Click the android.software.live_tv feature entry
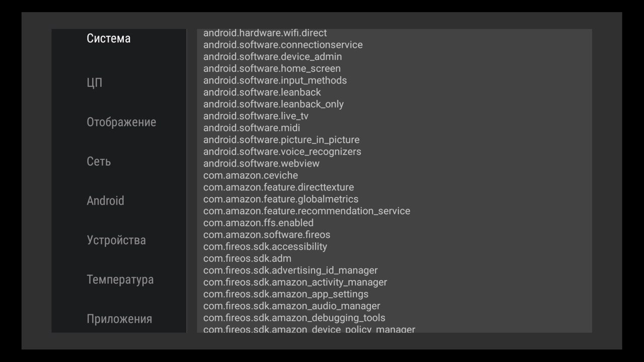Viewport: 644px width, 362px height. 256,116
